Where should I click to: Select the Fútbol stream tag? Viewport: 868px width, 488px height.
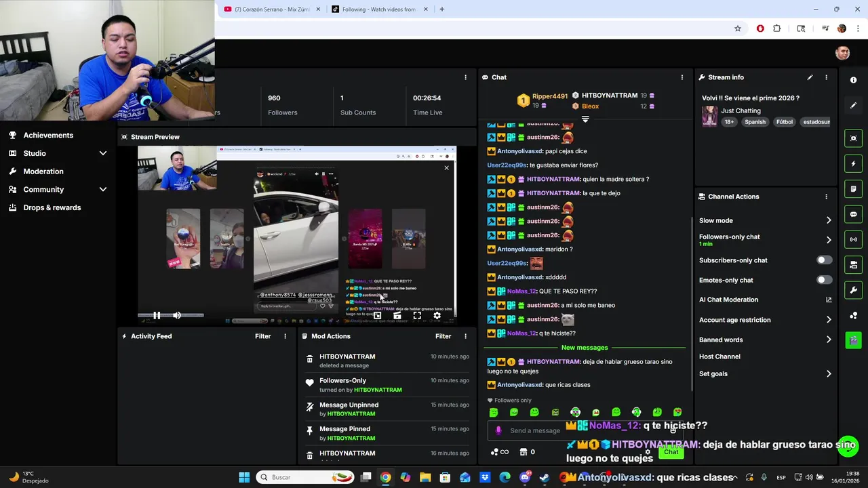[x=785, y=122]
